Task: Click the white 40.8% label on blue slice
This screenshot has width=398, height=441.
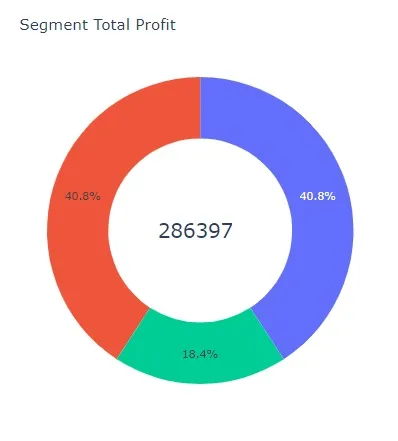Action: coord(317,196)
